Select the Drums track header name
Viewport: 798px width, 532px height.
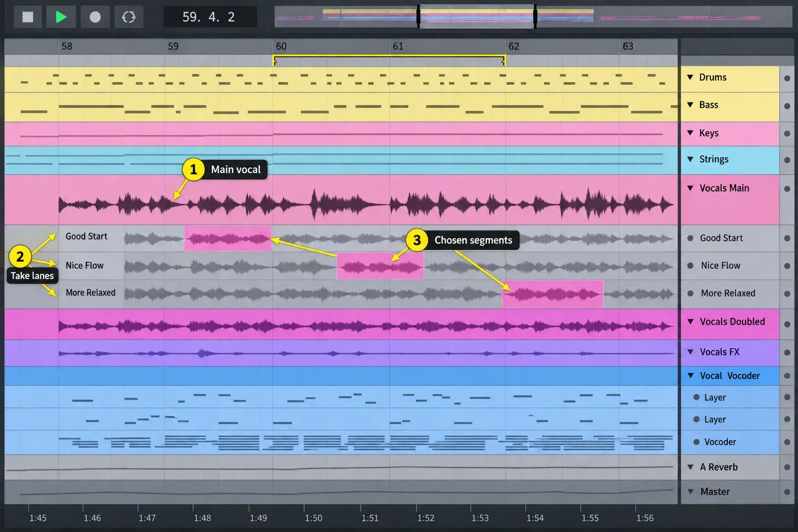(x=713, y=77)
